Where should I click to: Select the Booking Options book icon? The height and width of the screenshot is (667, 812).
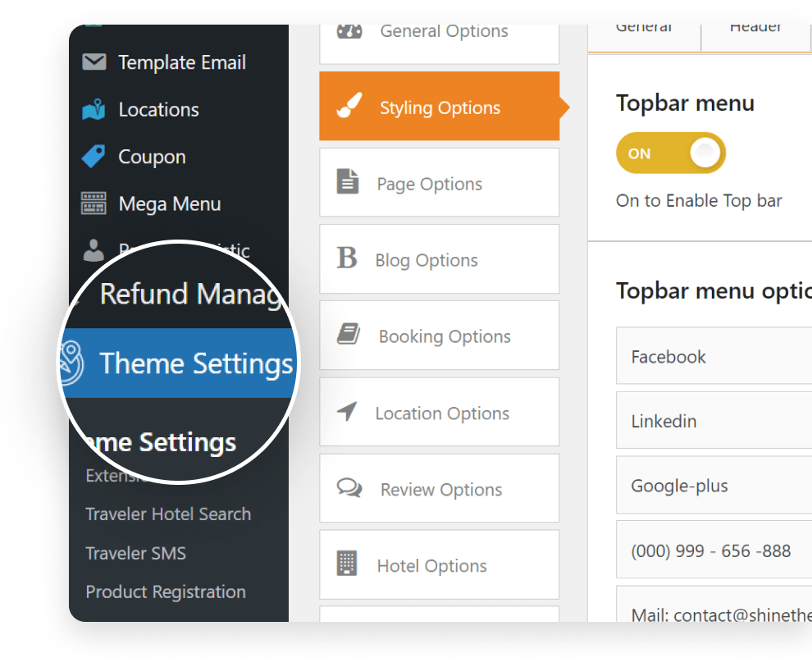tap(348, 335)
